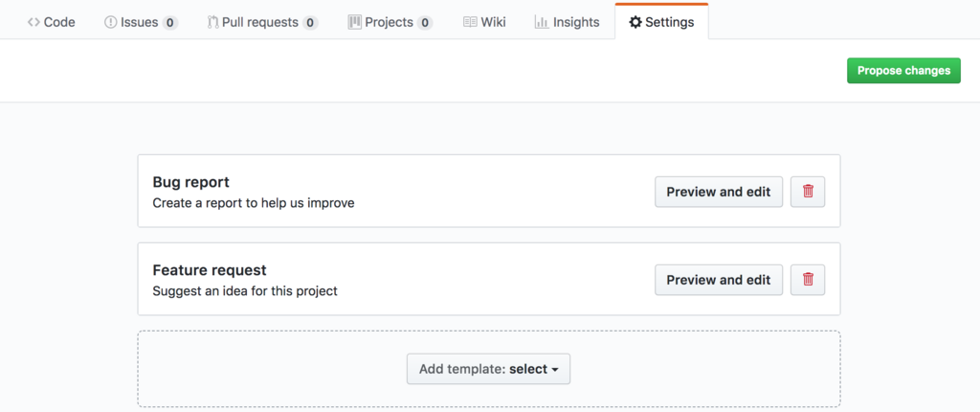Preview and edit the Feature request template
This screenshot has width=980, height=412.
(x=718, y=280)
